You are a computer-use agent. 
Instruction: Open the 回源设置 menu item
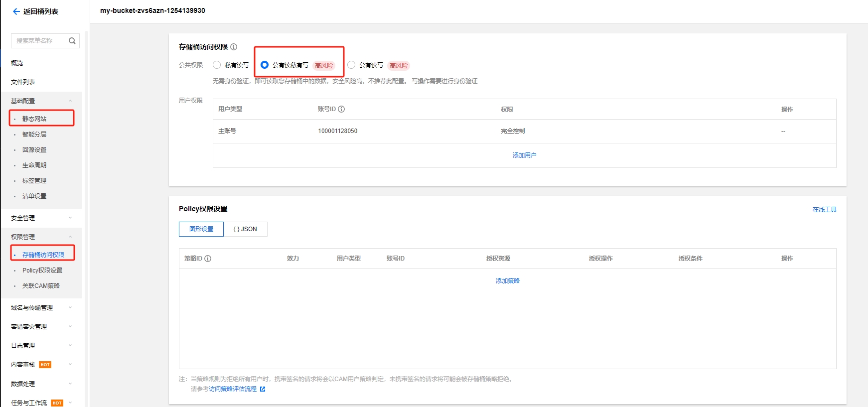(34, 150)
